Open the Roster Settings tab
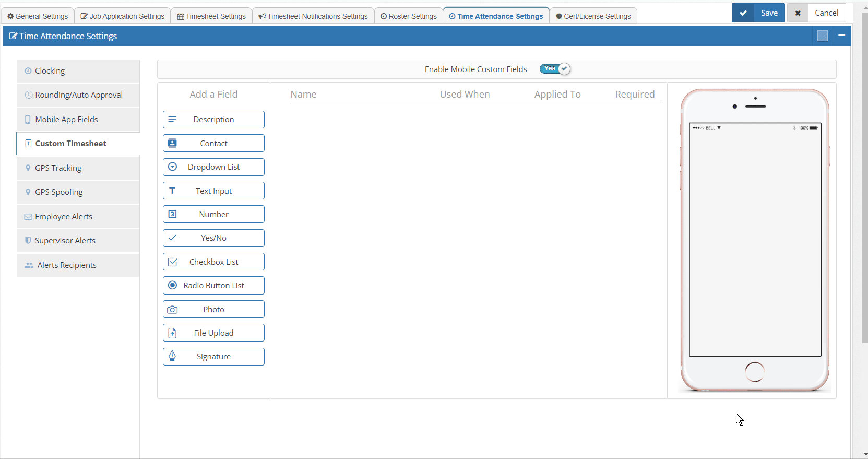868x459 pixels. (409, 16)
